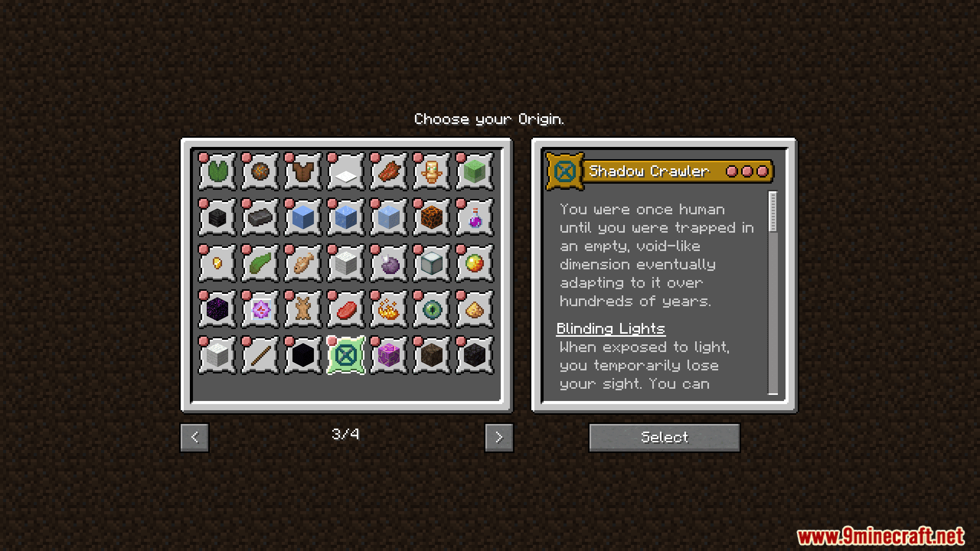Click the third red dot indicator
Viewport: 980px width, 551px height.
763,171
